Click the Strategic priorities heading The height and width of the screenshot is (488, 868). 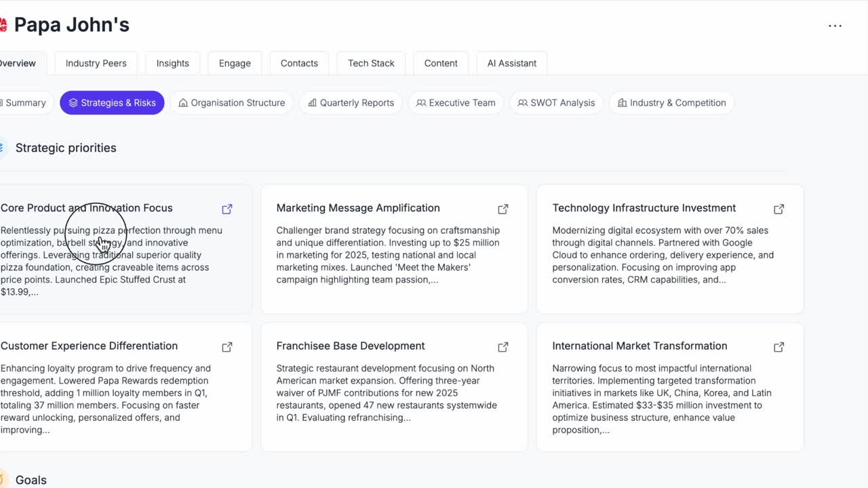click(x=66, y=148)
